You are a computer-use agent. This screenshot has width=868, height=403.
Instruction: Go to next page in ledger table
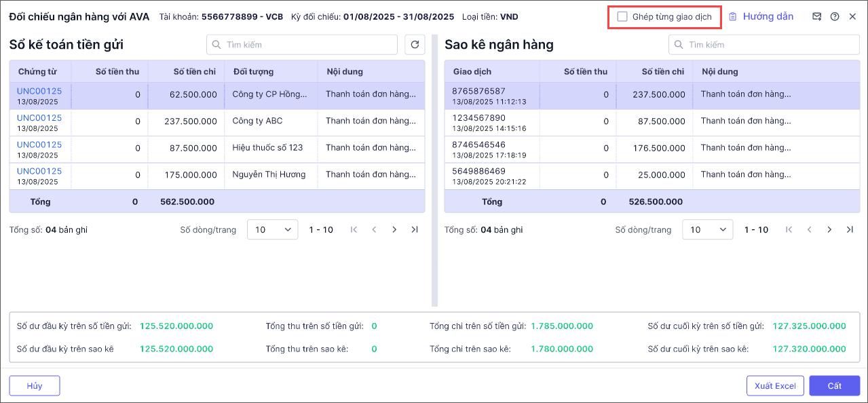(394, 230)
